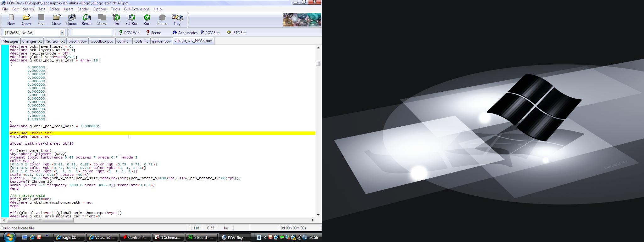Switch to the biscuit.pov tab
The width and height of the screenshot is (644, 242).
click(78, 41)
